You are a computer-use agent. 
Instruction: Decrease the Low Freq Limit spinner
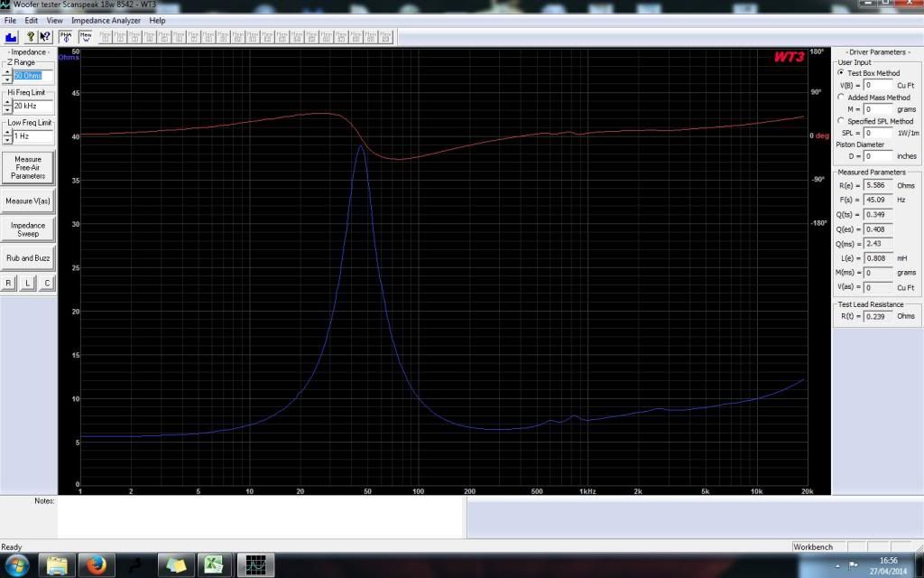[7, 140]
